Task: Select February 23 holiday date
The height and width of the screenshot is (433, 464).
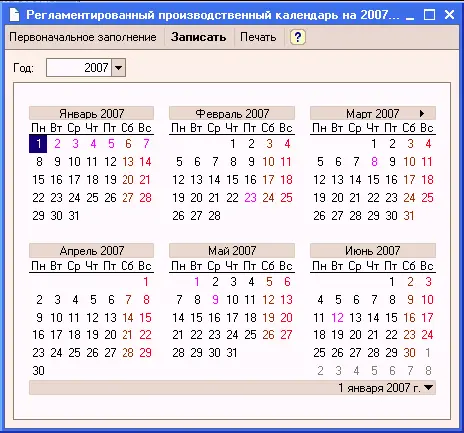Action: pyautogui.click(x=250, y=198)
